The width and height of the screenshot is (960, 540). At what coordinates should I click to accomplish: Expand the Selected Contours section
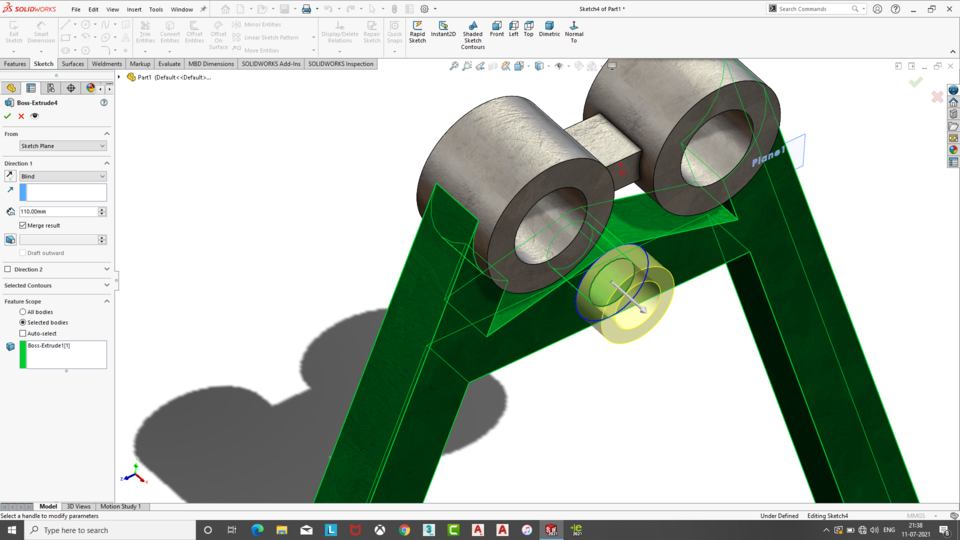coord(107,285)
